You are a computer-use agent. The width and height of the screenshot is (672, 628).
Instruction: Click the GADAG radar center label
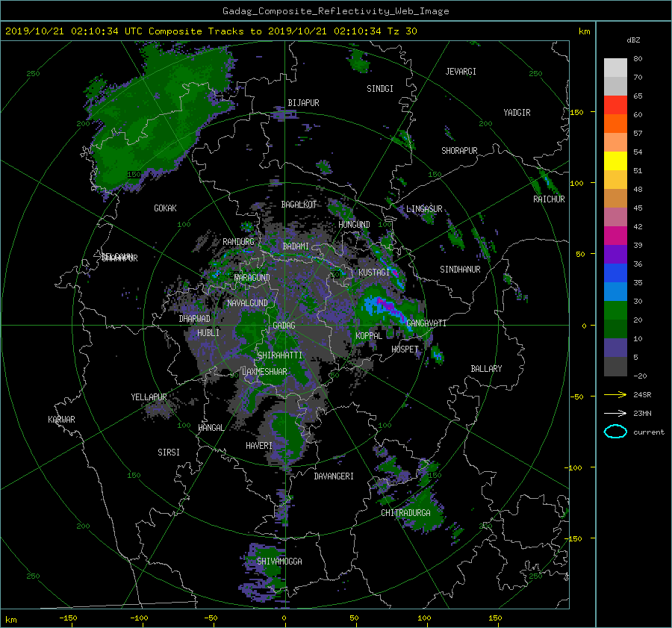(x=284, y=326)
